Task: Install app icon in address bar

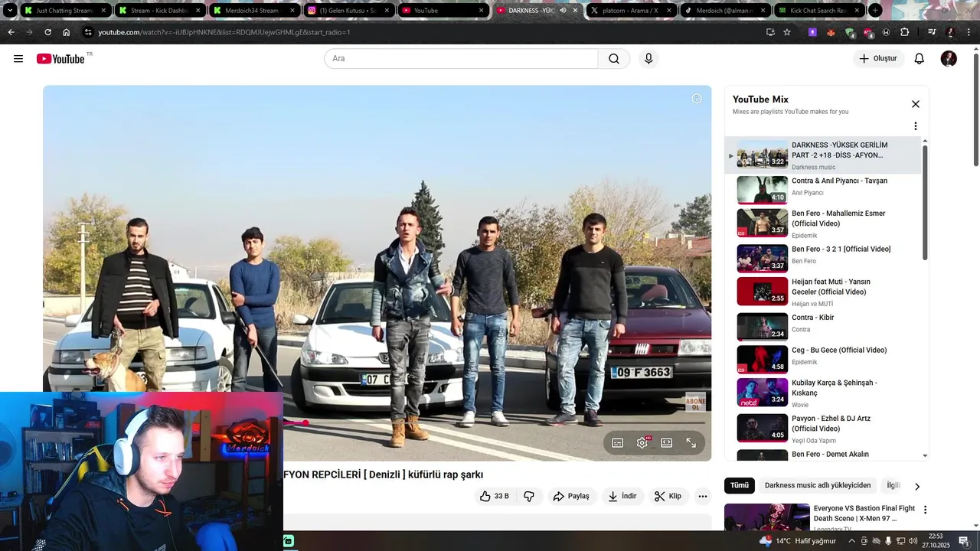Action: (770, 32)
